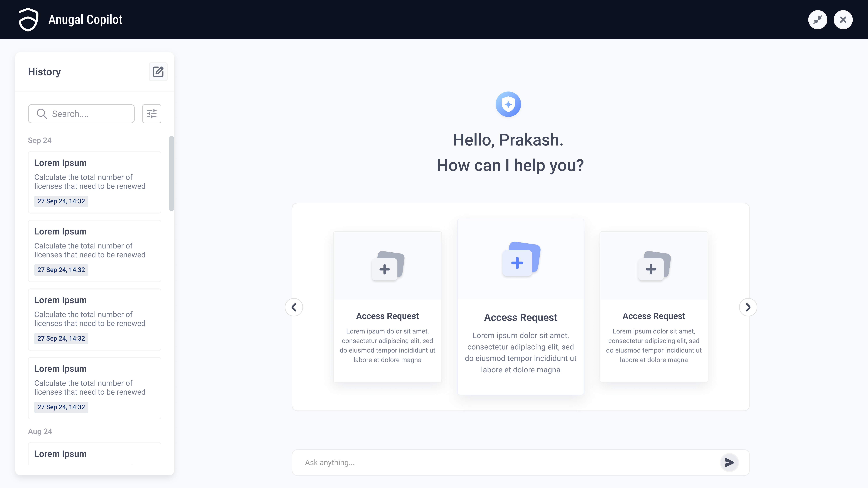Start a new chat with compose icon
Screen dimensions: 868x488
[x=158, y=72]
